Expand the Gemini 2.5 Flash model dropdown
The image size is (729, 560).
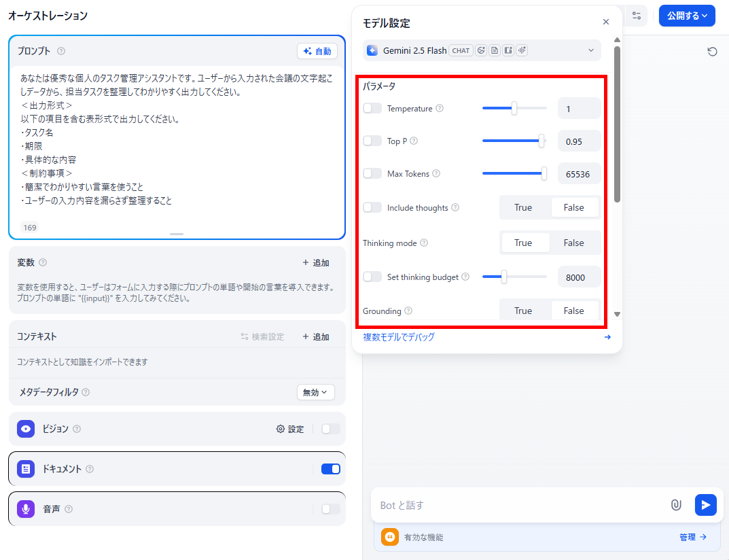click(x=482, y=50)
